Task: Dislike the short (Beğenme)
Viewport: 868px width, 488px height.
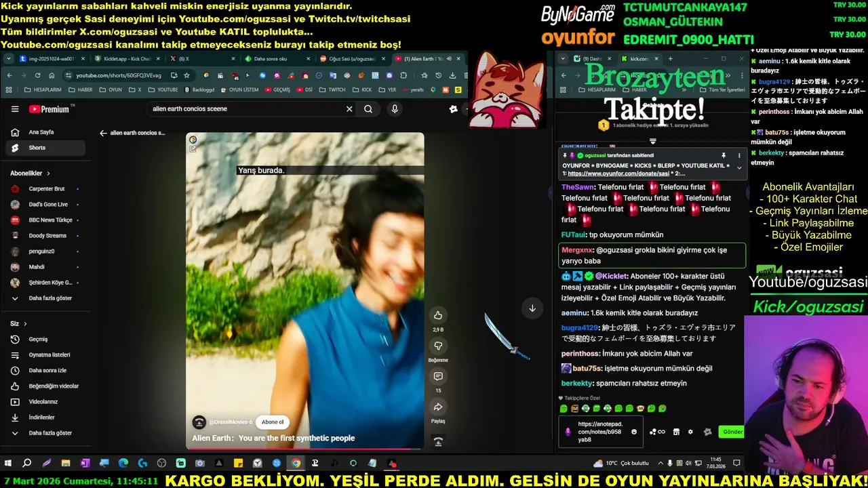Action: point(438,346)
